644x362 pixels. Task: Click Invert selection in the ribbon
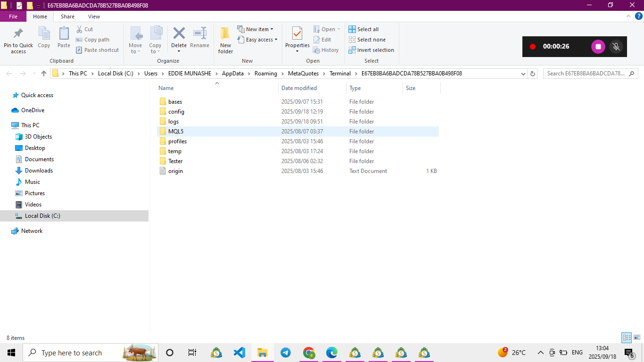point(371,50)
